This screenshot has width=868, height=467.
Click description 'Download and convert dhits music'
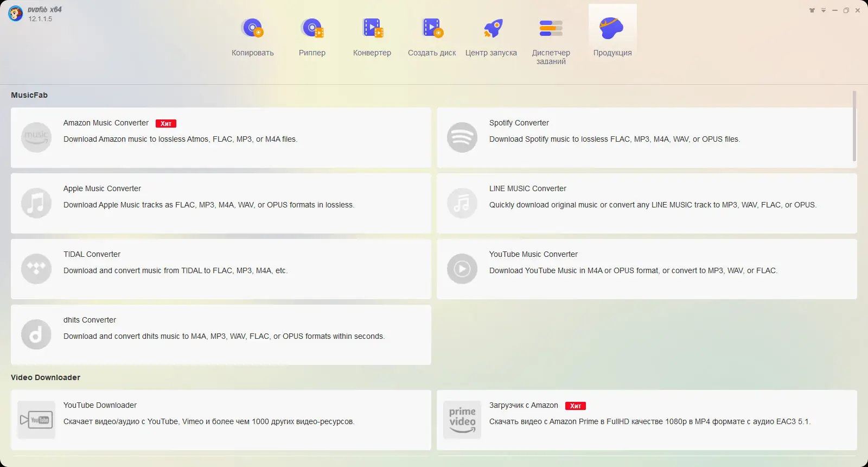pos(224,336)
